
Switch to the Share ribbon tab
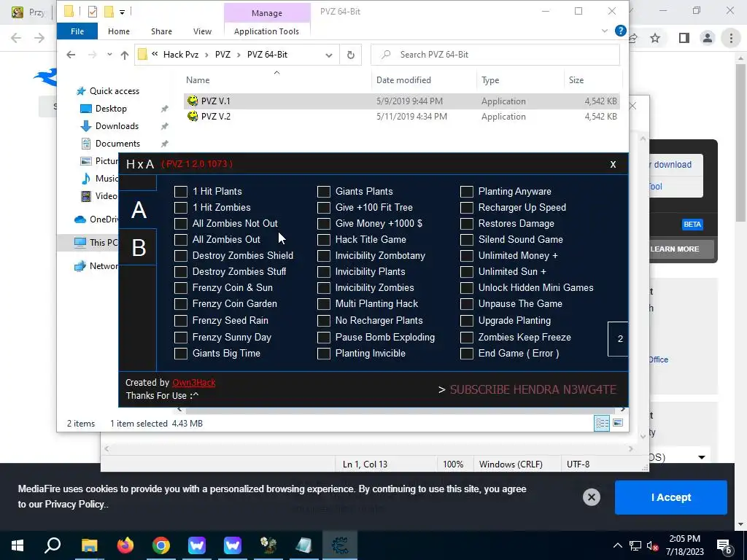pos(161,31)
